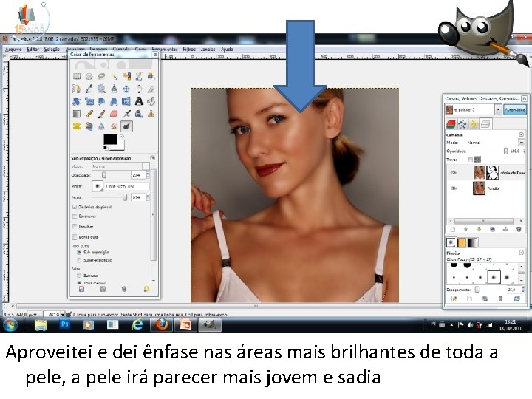Open the Editar menu
The width and height of the screenshot is (532, 399).
33,50
